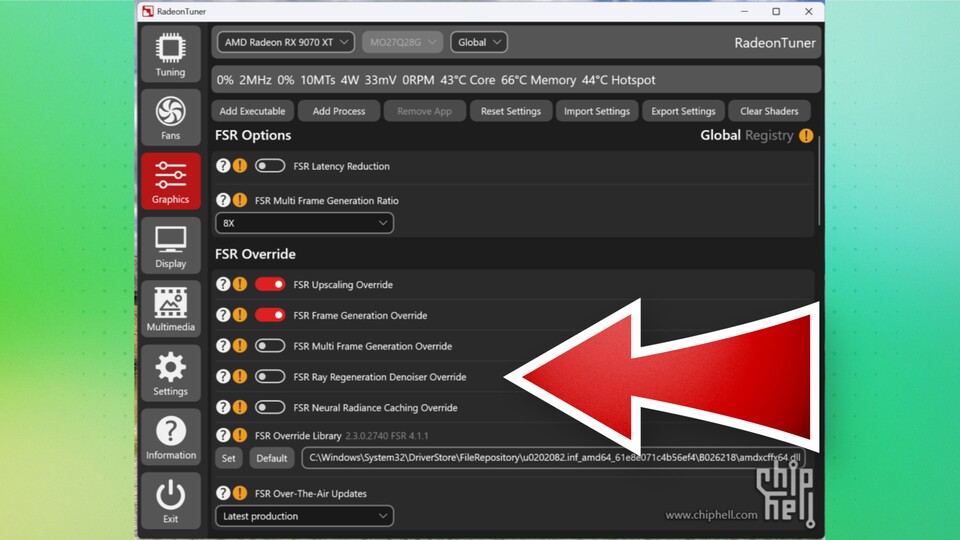Click the orange warning icon next to Registry
Viewport: 960px width, 540px height.
806,135
